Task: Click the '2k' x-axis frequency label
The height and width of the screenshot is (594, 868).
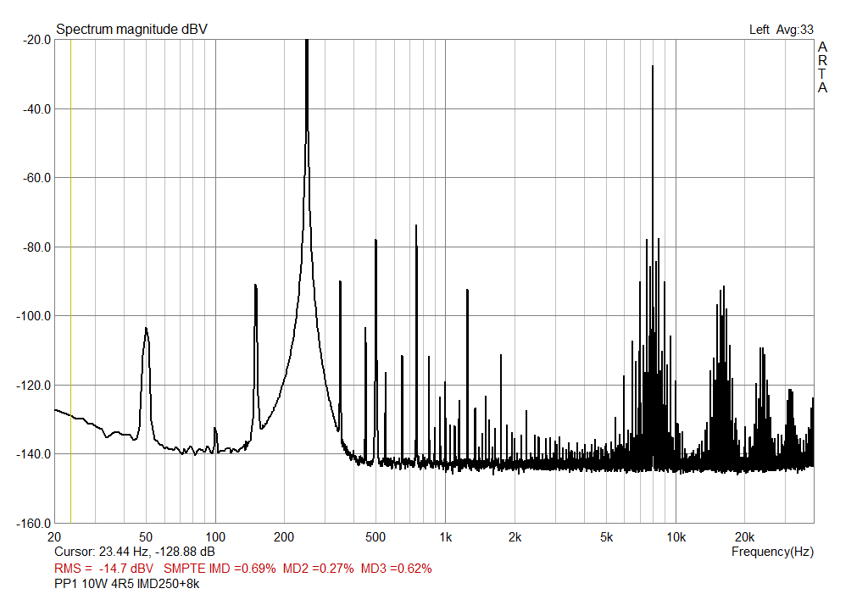Action: click(x=515, y=537)
